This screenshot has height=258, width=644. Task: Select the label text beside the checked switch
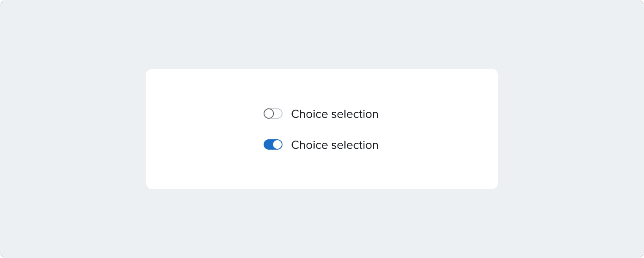pos(334,145)
